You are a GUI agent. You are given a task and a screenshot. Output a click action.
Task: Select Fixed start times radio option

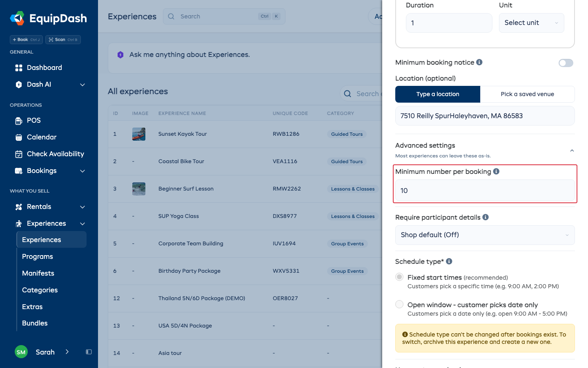[x=399, y=277]
